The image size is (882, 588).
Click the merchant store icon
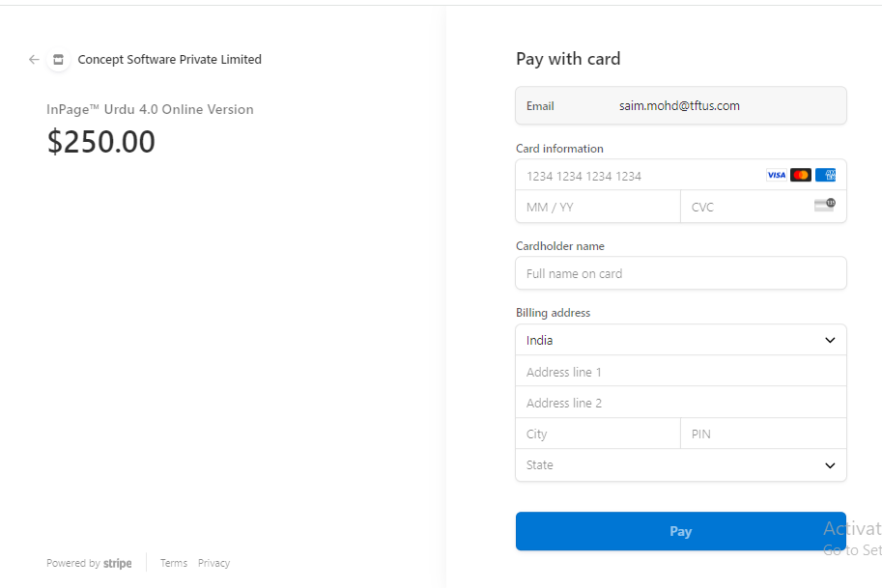[58, 60]
